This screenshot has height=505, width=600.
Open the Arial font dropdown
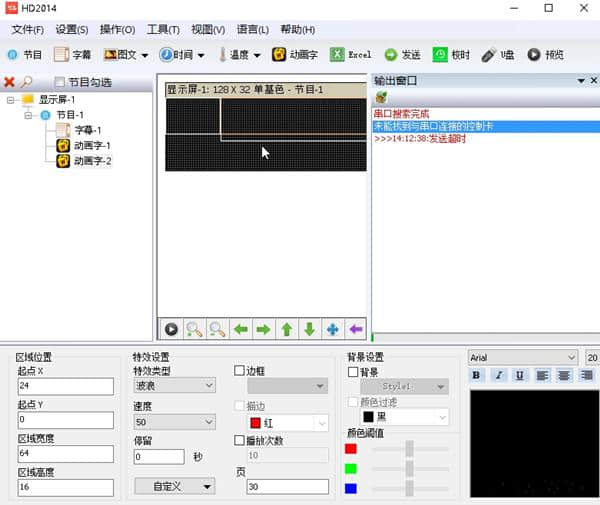point(523,357)
